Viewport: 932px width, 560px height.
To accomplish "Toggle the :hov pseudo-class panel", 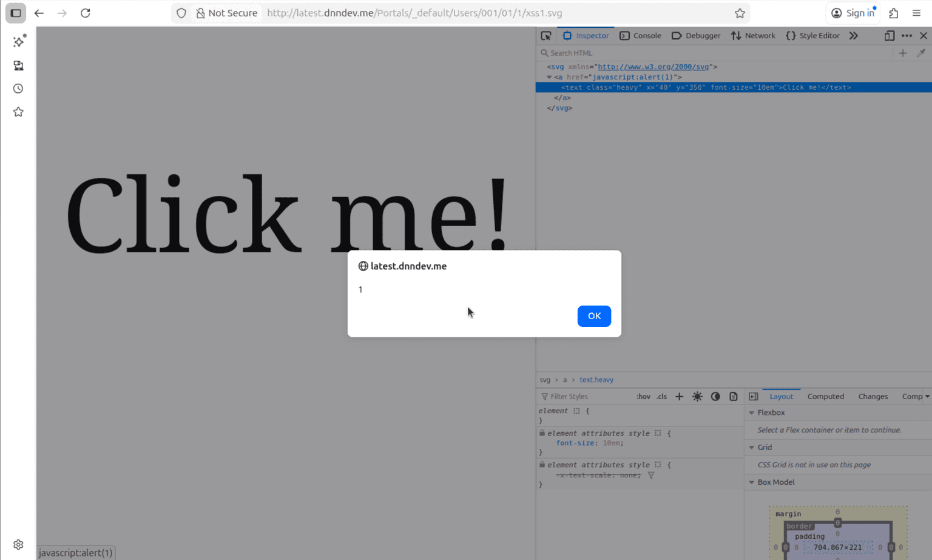I will 643,397.
